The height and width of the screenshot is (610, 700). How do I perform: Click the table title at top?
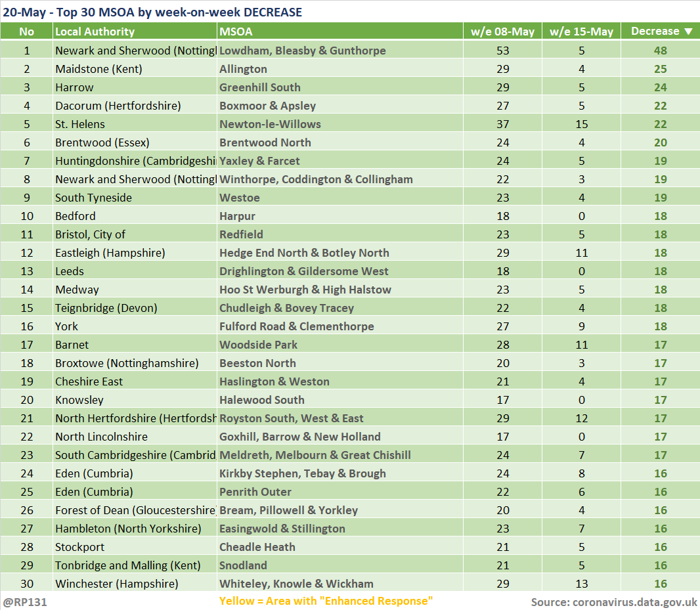tap(152, 12)
